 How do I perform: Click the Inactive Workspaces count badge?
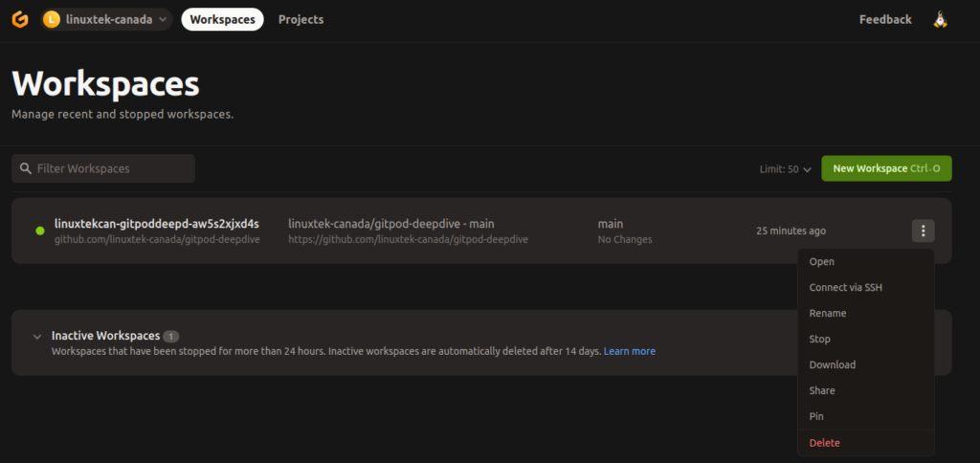pyautogui.click(x=171, y=336)
